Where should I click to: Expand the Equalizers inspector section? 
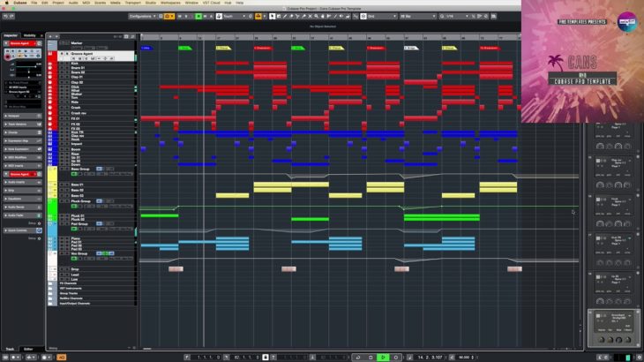[23, 199]
